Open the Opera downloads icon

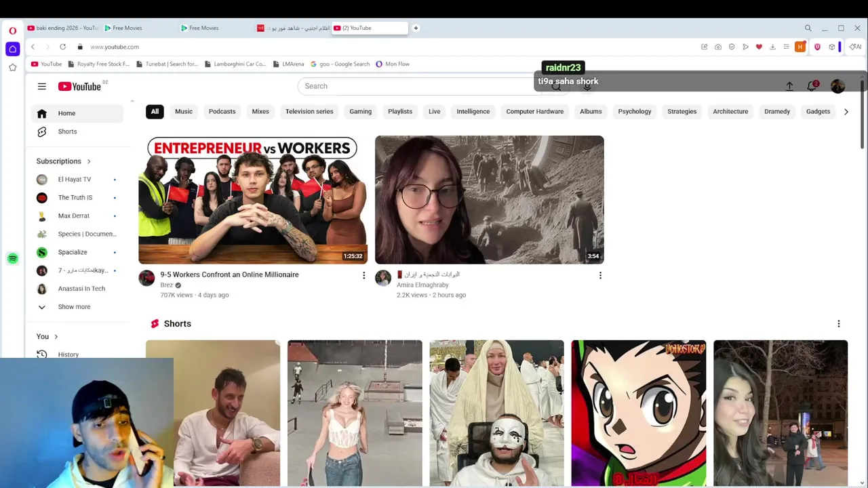[772, 47]
